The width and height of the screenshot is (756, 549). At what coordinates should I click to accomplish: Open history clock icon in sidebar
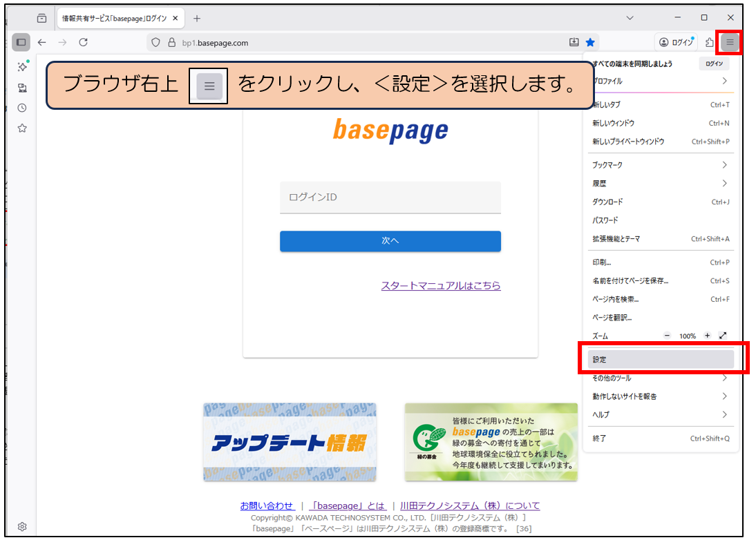(x=22, y=108)
